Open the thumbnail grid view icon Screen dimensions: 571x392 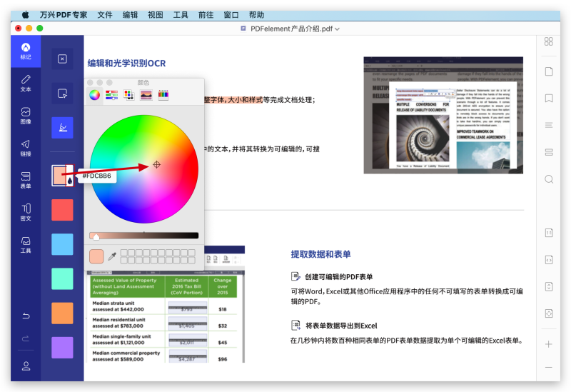coord(548,41)
